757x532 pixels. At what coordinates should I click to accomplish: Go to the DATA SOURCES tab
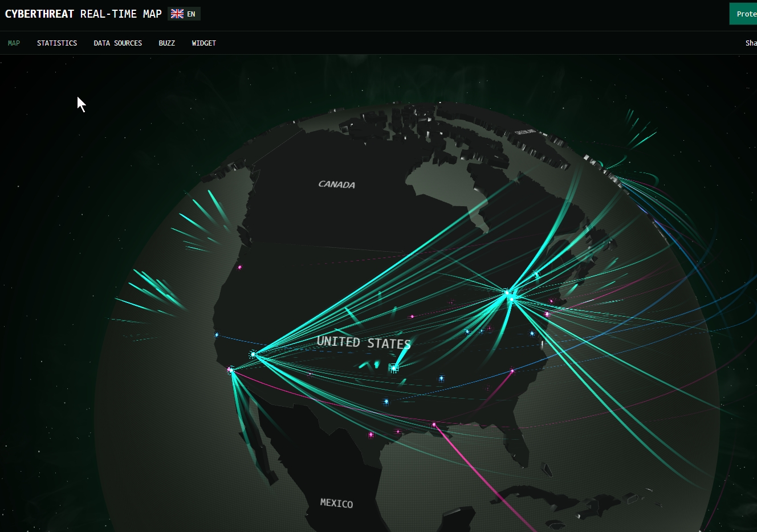tap(118, 43)
